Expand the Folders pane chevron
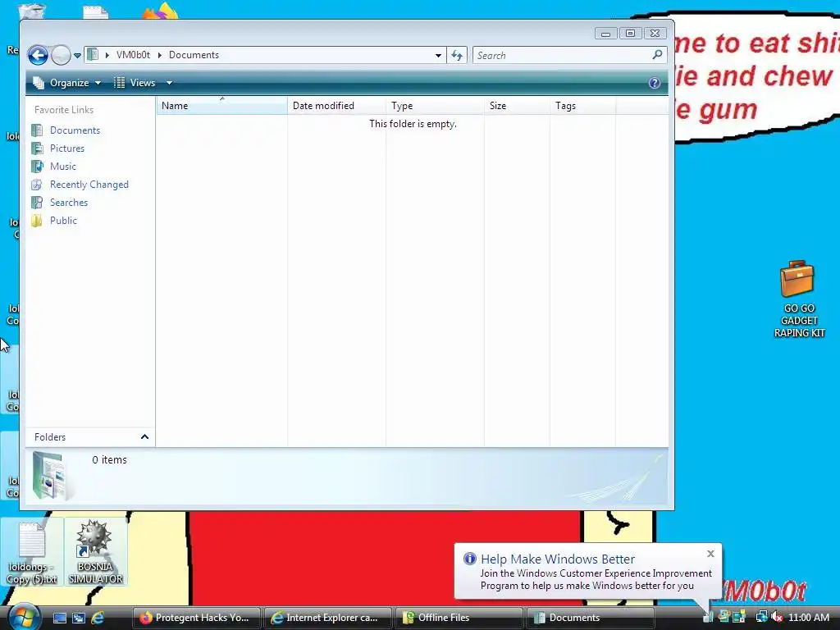The width and height of the screenshot is (840, 630). point(144,437)
